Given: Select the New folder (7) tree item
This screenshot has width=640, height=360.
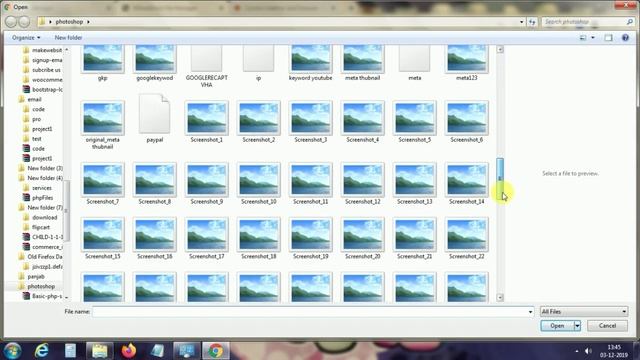Looking at the screenshot, I should [41, 207].
